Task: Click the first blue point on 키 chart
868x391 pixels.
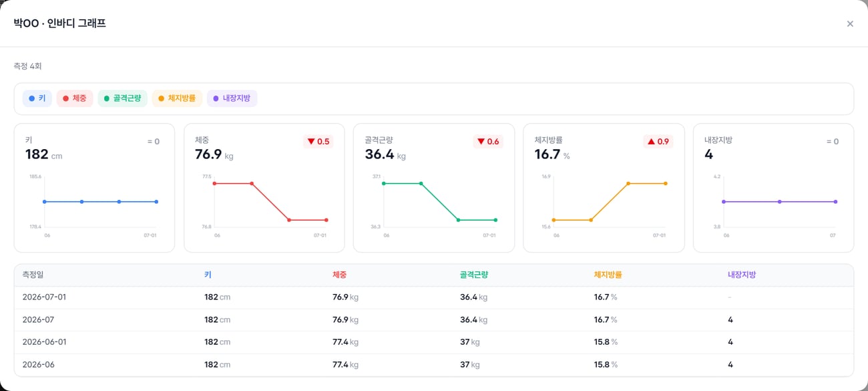Action: coord(45,201)
